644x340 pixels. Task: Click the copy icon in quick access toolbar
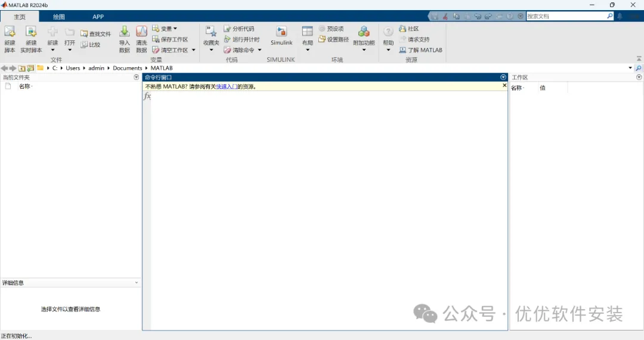pyautogui.click(x=456, y=17)
